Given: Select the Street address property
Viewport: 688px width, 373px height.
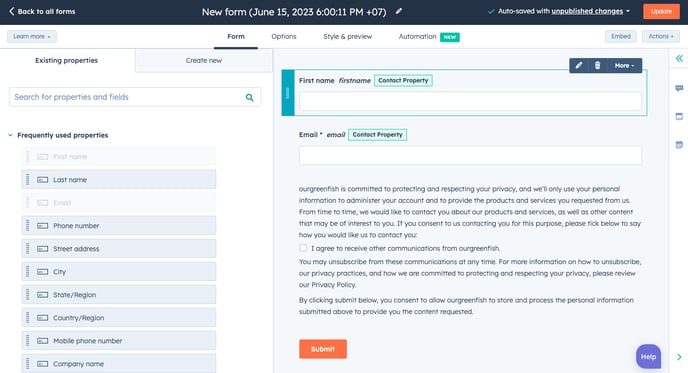Looking at the screenshot, I should tap(118, 249).
